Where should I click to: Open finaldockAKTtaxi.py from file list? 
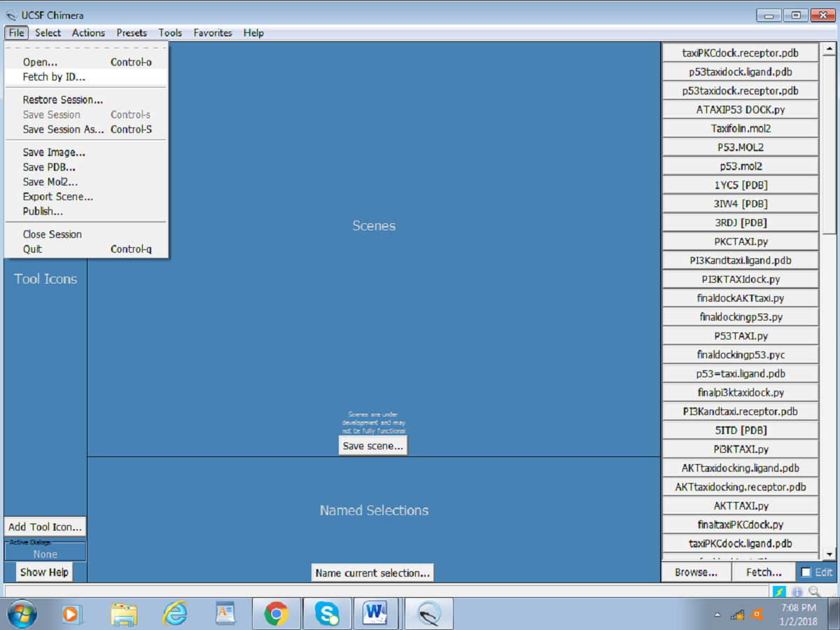(740, 297)
